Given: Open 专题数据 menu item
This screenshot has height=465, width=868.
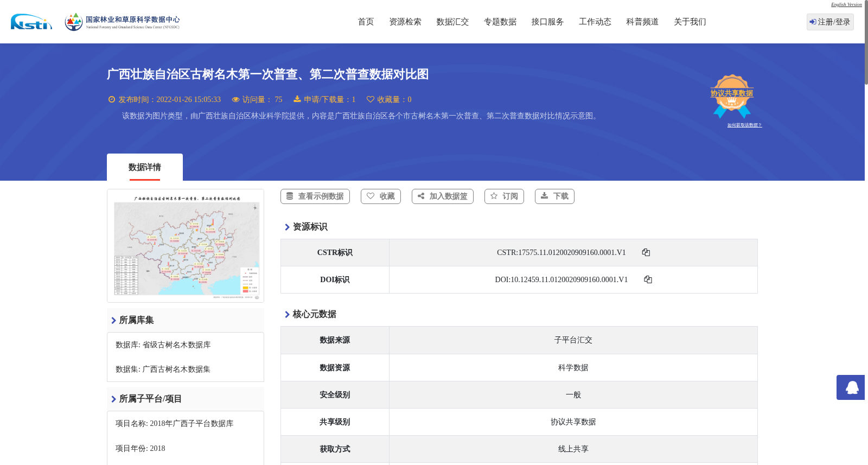Looking at the screenshot, I should point(500,22).
